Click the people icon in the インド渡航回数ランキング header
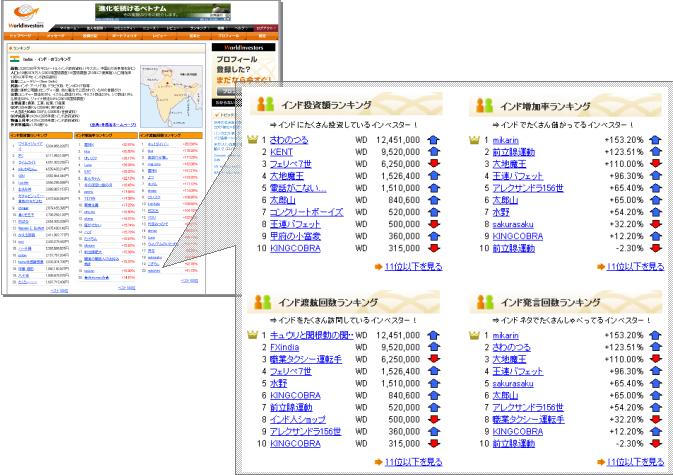 point(263,302)
